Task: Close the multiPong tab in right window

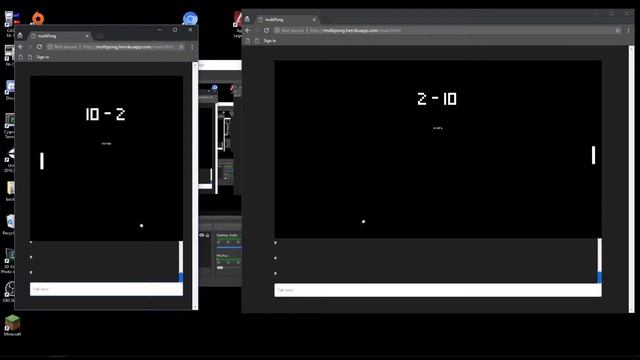Action: click(x=314, y=20)
